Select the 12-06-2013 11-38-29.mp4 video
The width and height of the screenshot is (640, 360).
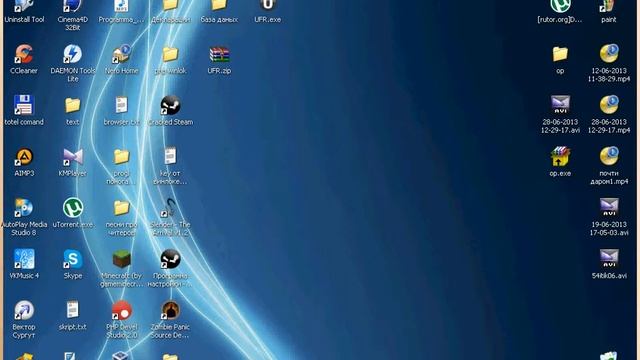pos(609,54)
